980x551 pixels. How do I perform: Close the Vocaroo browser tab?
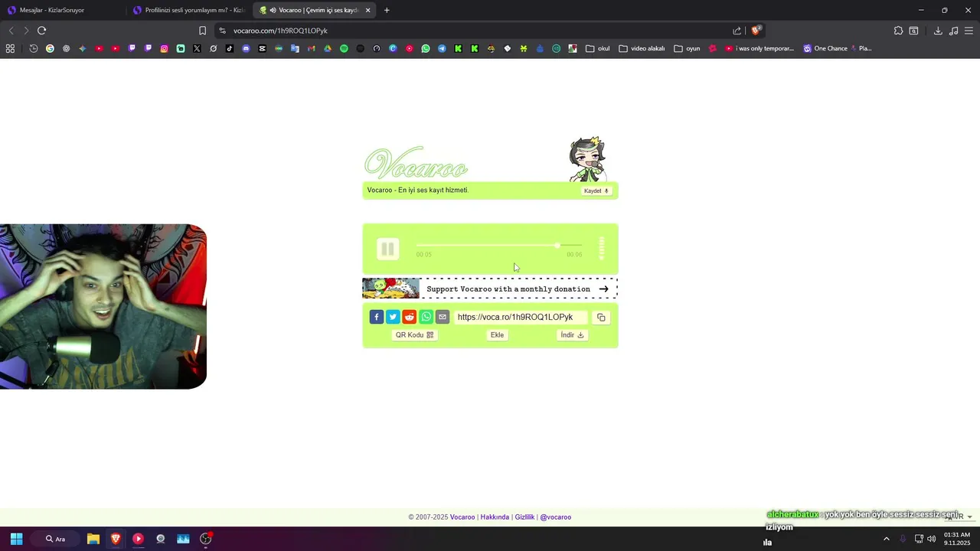point(368,10)
